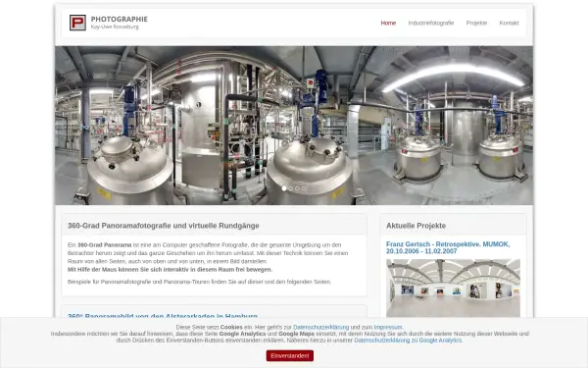Click the 'Beispiele für Panoramafotografie' paragraph
The image size is (588, 368).
click(x=199, y=282)
